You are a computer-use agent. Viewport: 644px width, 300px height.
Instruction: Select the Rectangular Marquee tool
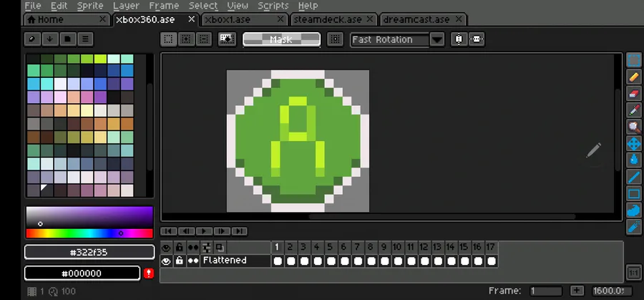(634, 60)
